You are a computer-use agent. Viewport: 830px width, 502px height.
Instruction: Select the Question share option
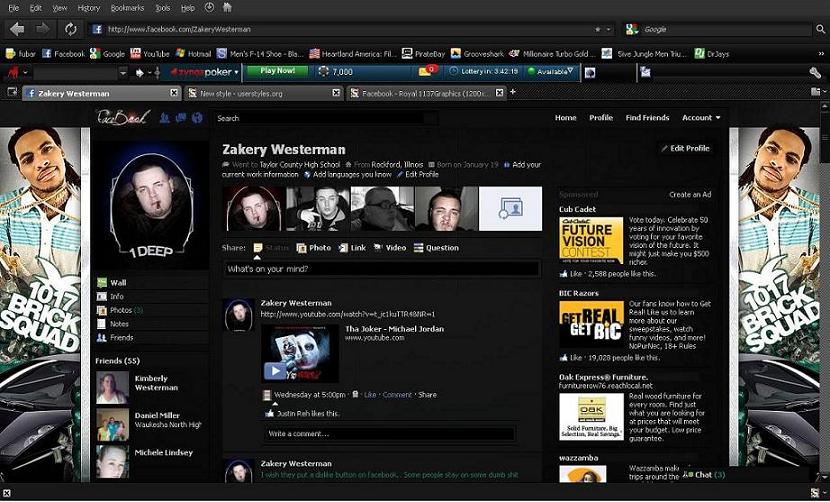point(436,248)
